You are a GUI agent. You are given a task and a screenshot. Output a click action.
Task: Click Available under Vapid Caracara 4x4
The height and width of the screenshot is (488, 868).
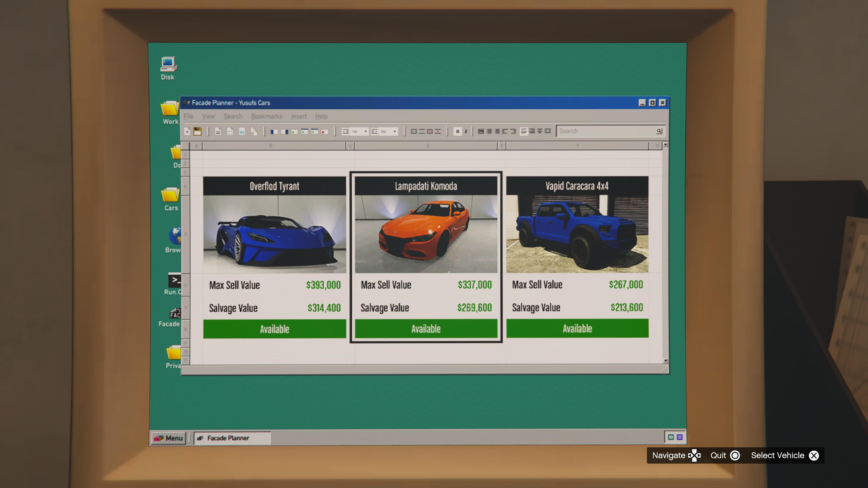577,328
